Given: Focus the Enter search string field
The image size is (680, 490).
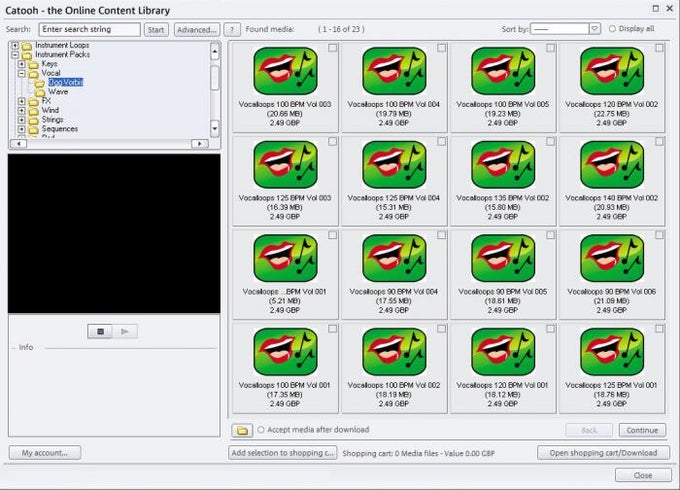Looking at the screenshot, I should pyautogui.click(x=90, y=29).
